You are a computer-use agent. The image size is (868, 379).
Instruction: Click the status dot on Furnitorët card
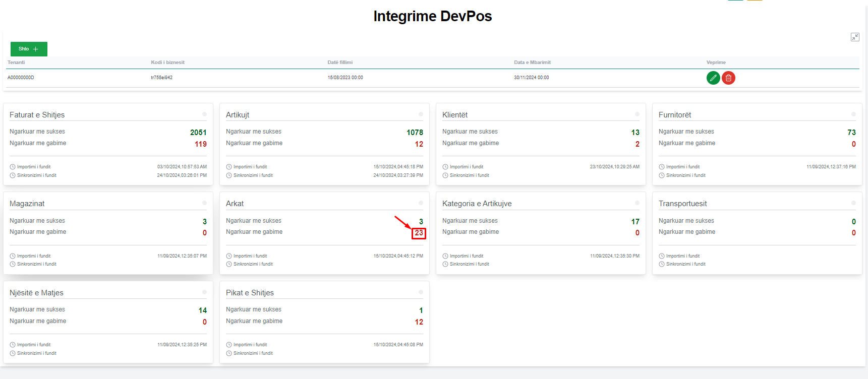click(x=853, y=114)
